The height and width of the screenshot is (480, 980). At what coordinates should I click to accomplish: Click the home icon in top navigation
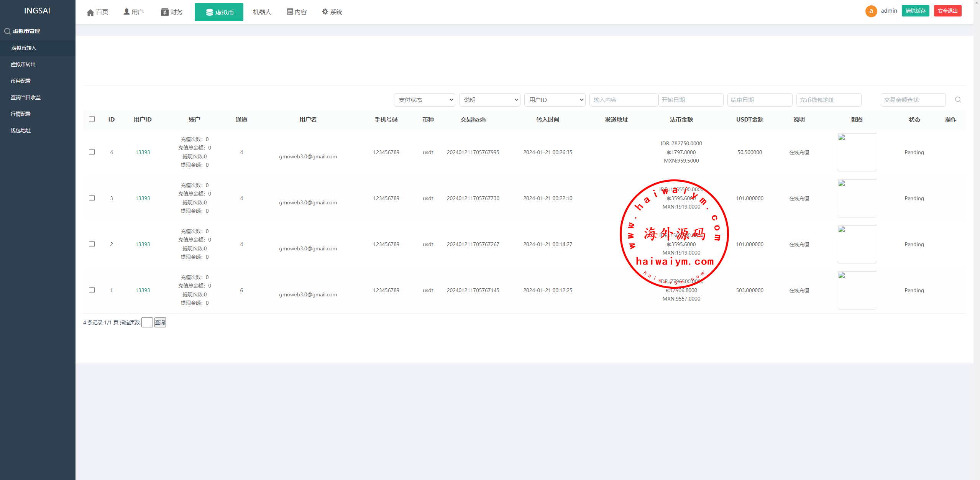click(x=90, y=12)
